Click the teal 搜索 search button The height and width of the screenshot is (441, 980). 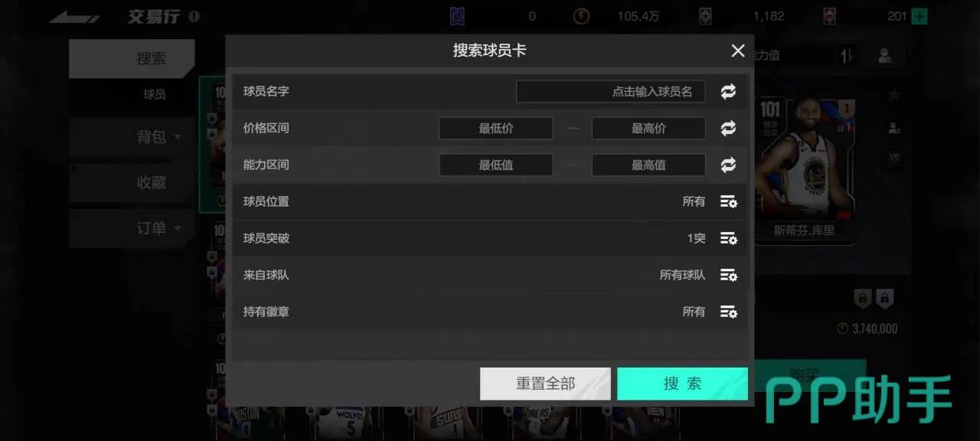(682, 384)
